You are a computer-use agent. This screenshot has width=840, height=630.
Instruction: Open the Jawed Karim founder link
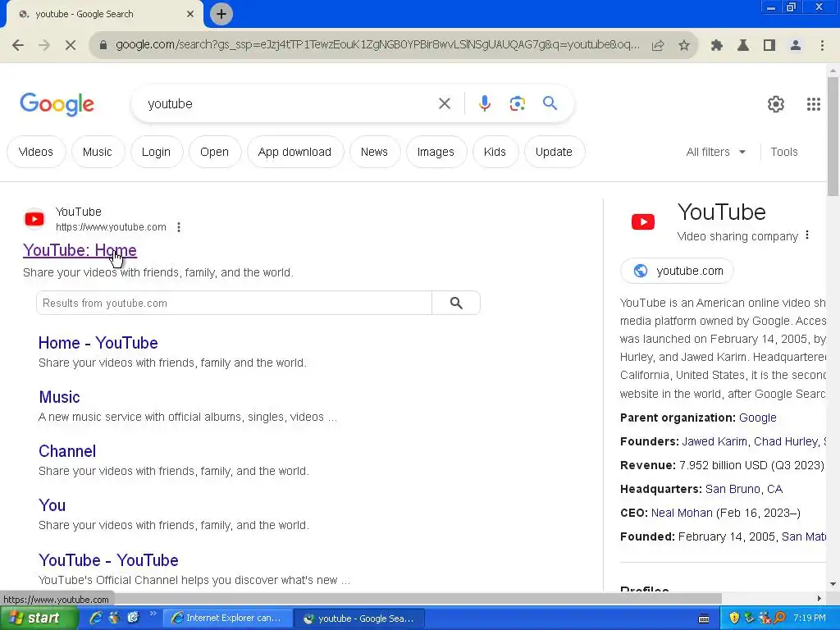pyautogui.click(x=714, y=441)
